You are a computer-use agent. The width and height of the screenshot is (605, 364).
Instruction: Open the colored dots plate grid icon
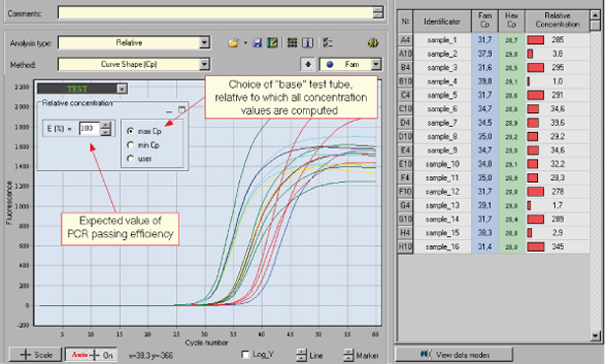[x=292, y=43]
